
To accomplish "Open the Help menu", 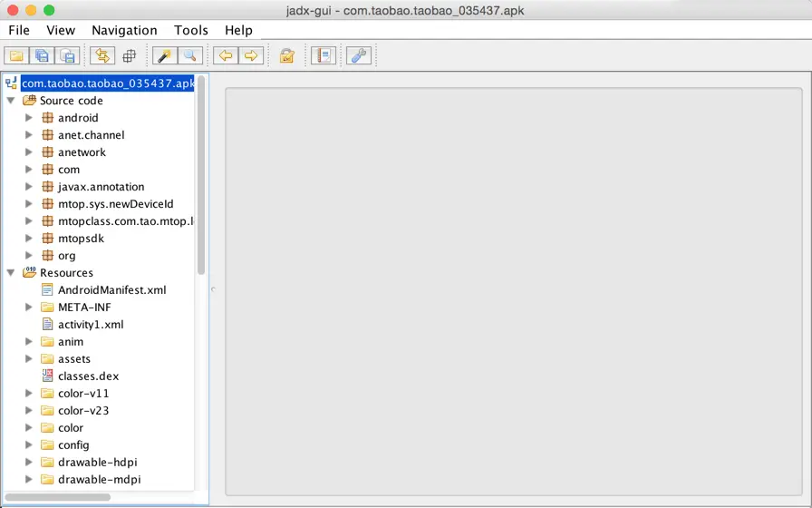I will coord(238,30).
